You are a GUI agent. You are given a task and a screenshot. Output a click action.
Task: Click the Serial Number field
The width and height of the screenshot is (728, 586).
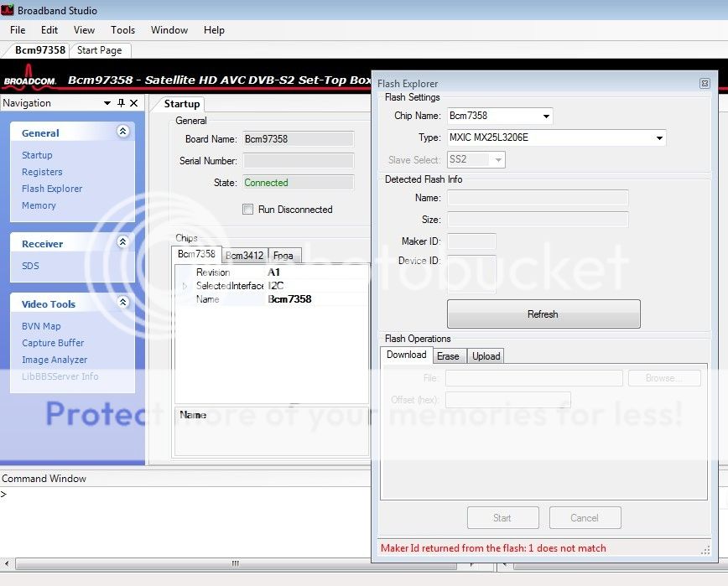tap(299, 161)
